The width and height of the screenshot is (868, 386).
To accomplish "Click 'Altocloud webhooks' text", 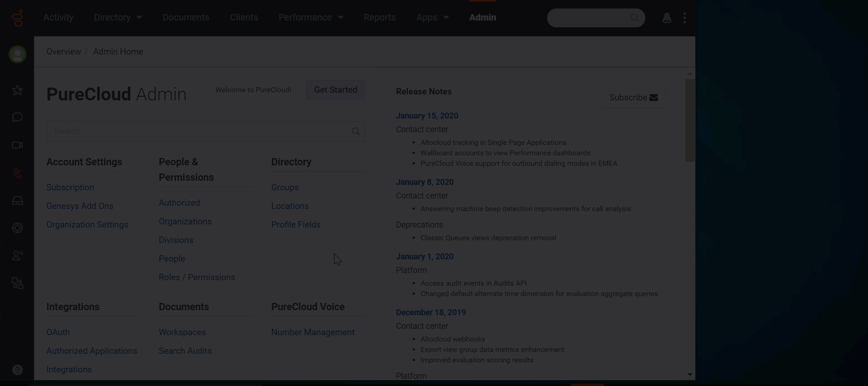I will pyautogui.click(x=453, y=339).
